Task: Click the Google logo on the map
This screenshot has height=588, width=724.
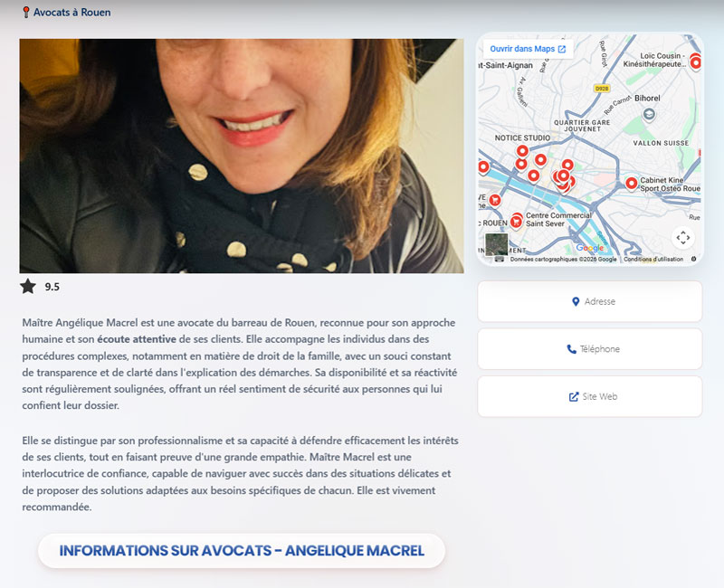Action: pos(589,248)
